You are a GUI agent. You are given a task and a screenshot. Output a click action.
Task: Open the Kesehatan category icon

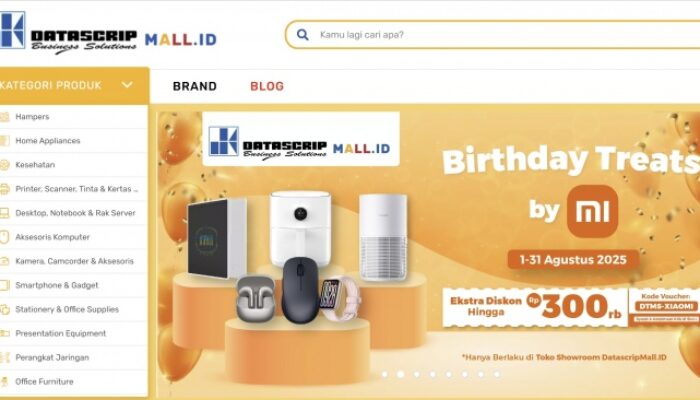tap(4, 165)
